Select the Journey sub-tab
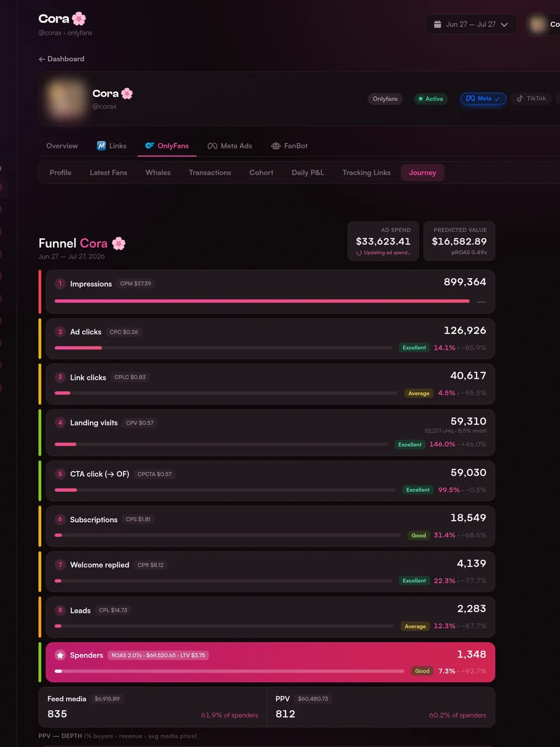The width and height of the screenshot is (560, 747). (423, 172)
